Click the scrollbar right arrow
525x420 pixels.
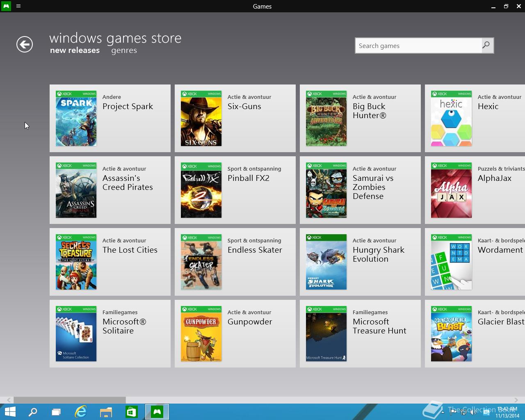coord(516,400)
